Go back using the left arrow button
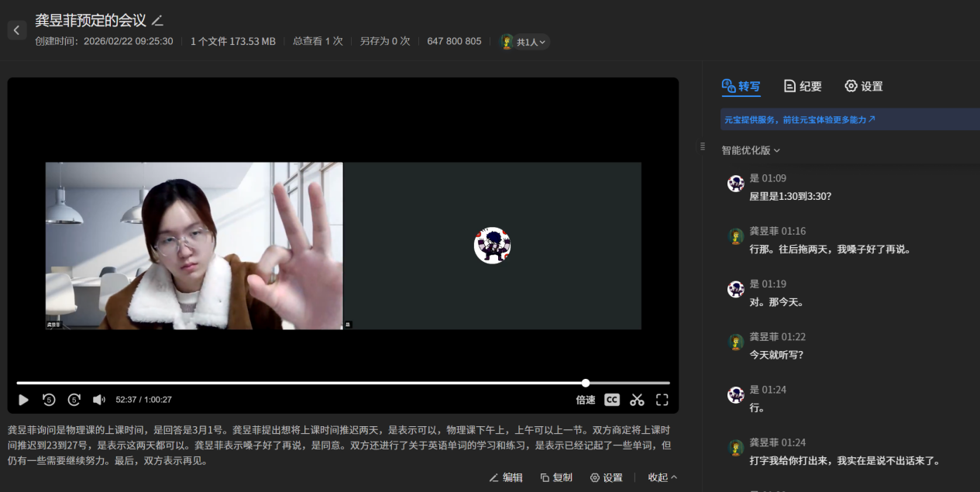 click(x=17, y=30)
